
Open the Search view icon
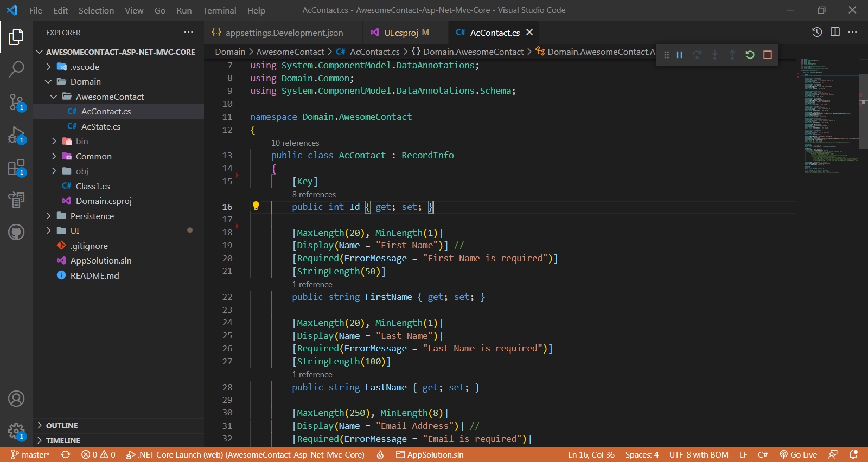tap(16, 69)
